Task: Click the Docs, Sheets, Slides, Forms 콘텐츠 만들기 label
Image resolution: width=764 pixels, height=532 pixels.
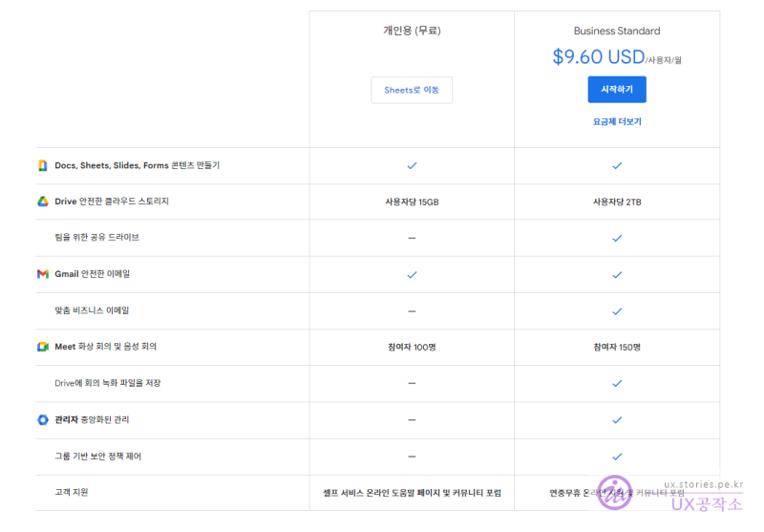Action: [137, 165]
